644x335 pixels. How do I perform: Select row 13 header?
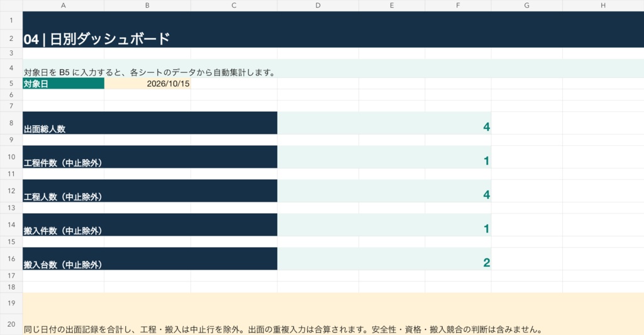(x=11, y=208)
